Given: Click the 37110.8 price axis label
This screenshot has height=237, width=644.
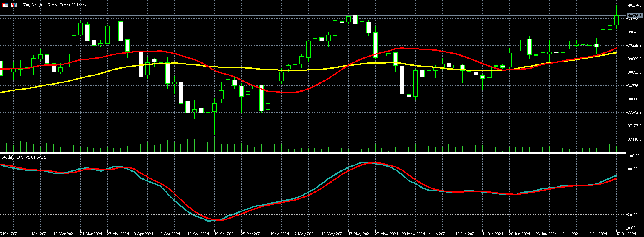Looking at the screenshot, I should point(635,139).
